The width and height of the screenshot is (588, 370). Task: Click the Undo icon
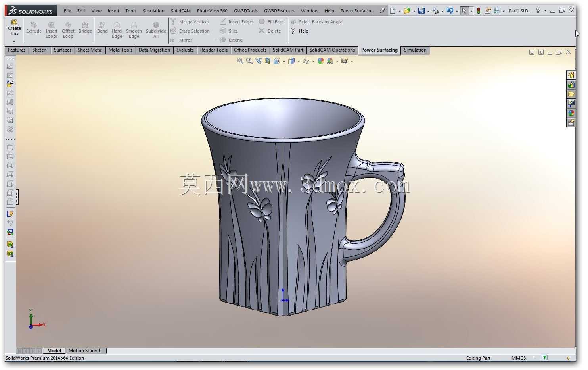[450, 11]
